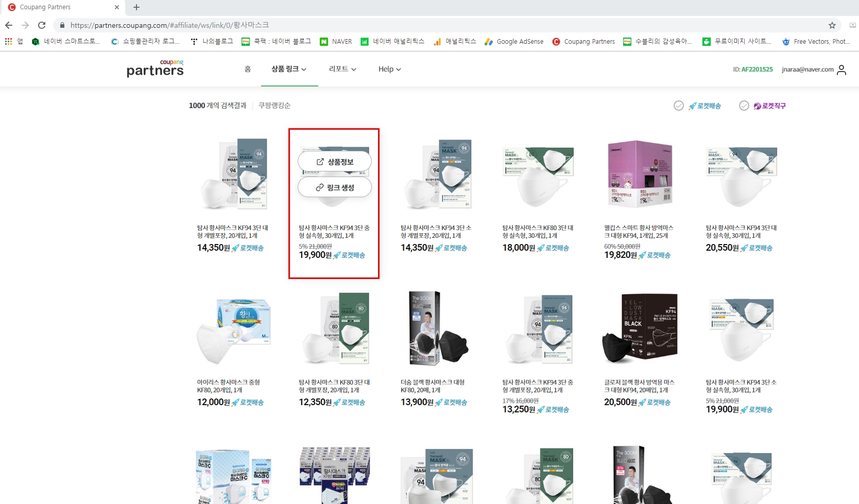Click the 상품정보 button on hovered product
The height and width of the screenshot is (504, 859).
point(335,162)
